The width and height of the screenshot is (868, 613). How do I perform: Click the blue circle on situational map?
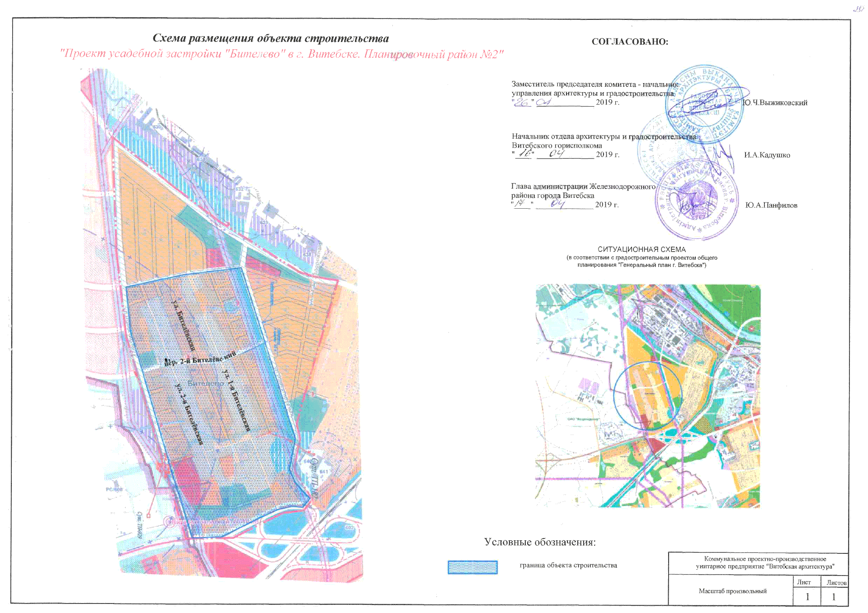(647, 396)
